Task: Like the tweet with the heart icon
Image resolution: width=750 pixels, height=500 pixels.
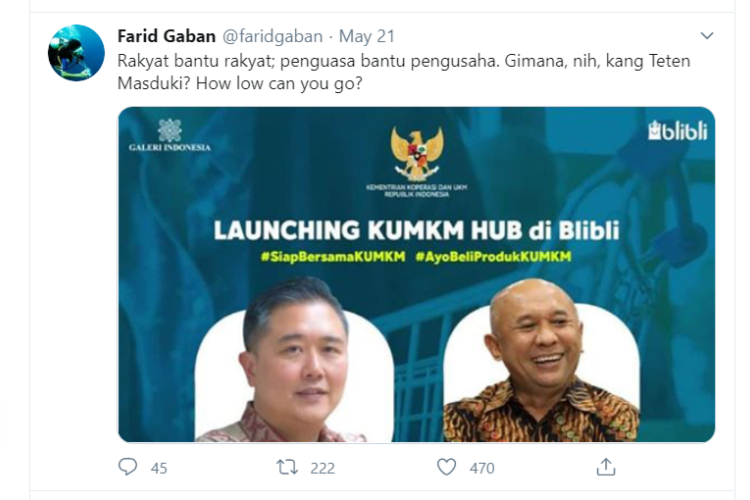Action: pos(446,467)
